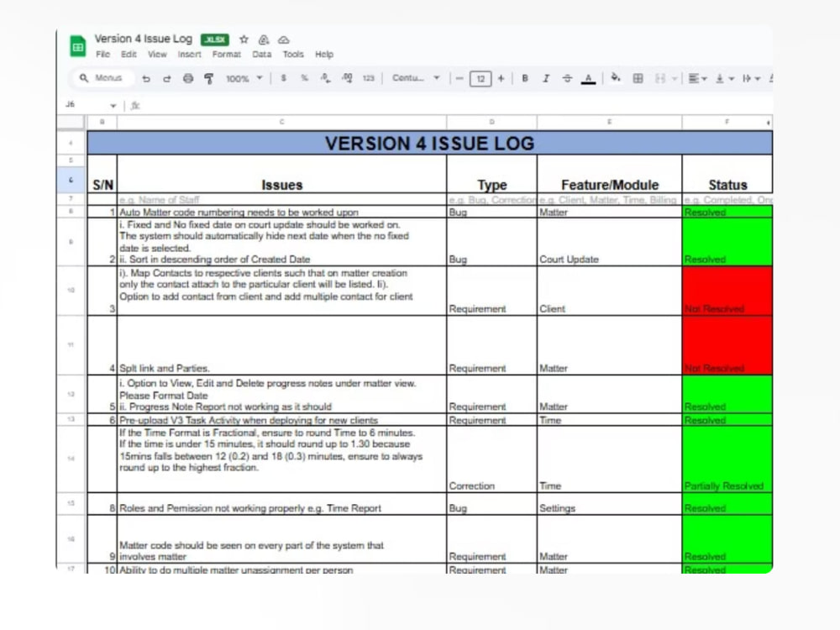
Task: Click the Settings module cell
Action: point(610,504)
